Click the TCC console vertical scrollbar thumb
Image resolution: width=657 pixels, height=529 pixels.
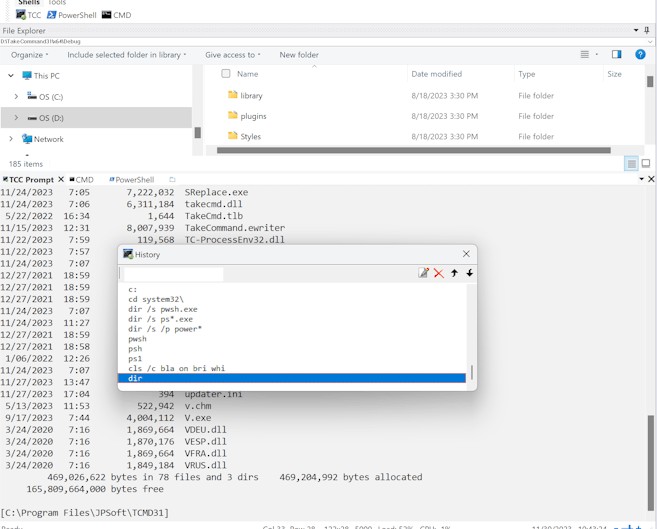tap(650, 462)
